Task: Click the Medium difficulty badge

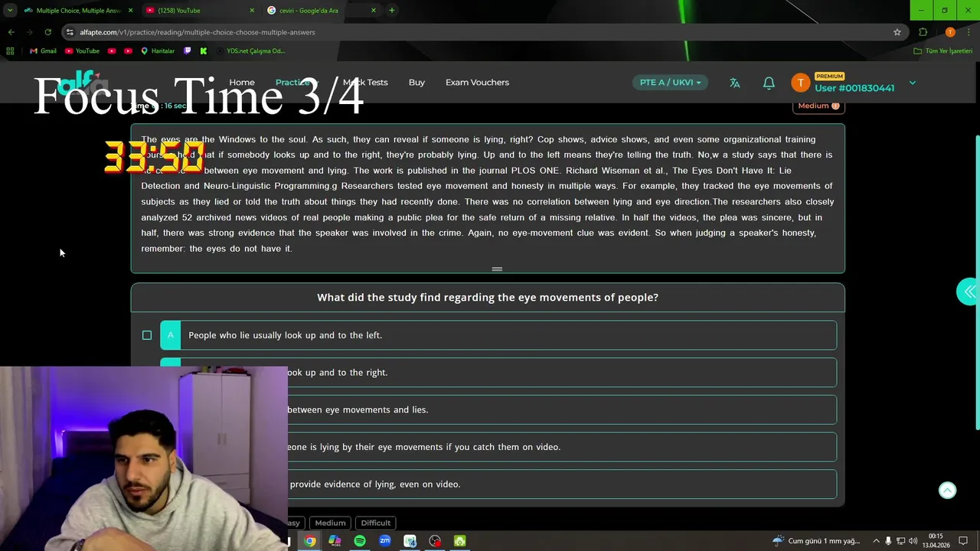Action: [818, 106]
